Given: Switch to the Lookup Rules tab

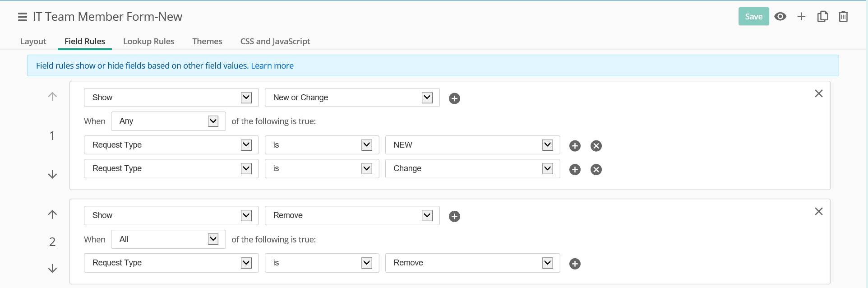Looking at the screenshot, I should (x=148, y=41).
